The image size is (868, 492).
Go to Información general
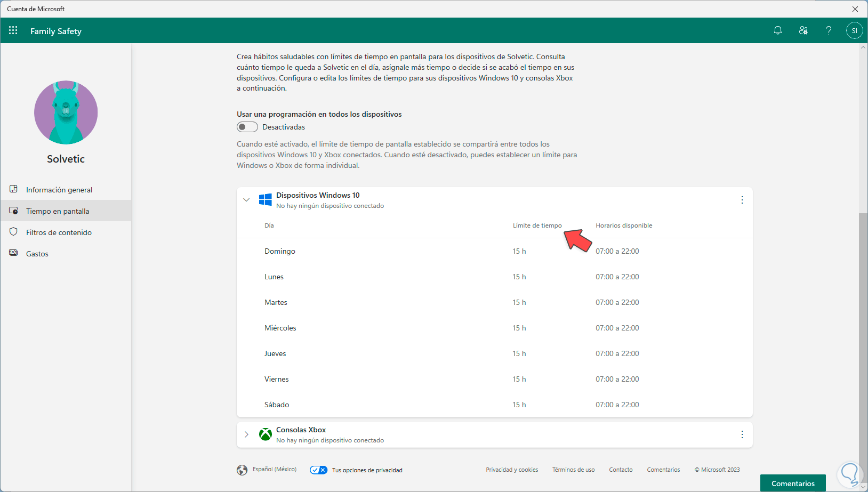click(x=66, y=189)
